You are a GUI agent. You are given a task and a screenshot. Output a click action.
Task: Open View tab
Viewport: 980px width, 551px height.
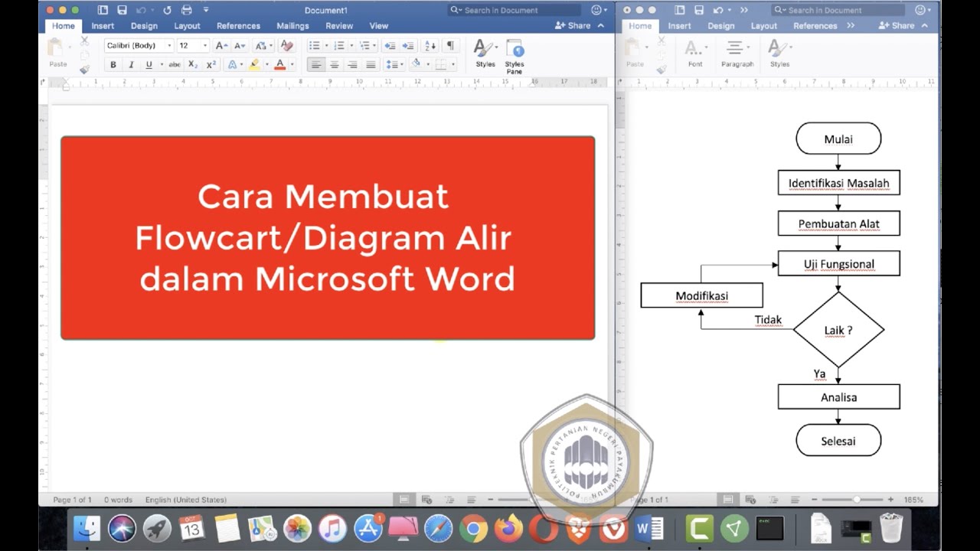379,25
